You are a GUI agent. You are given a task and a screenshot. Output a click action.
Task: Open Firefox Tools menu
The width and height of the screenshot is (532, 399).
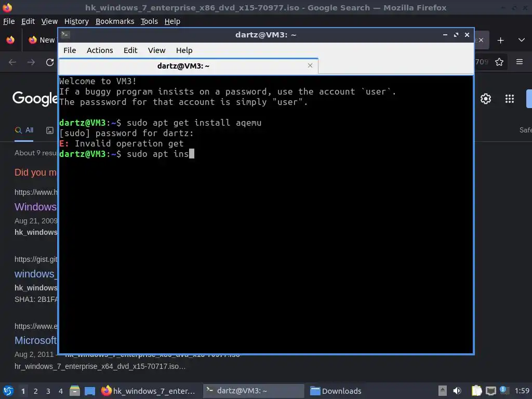point(149,21)
